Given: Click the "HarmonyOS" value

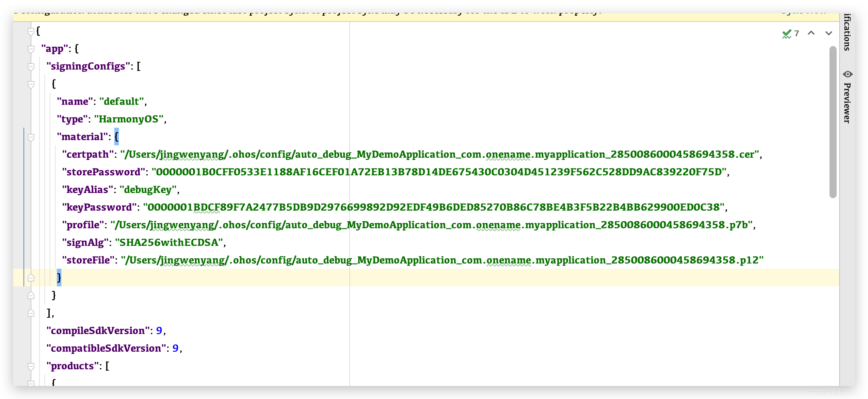Looking at the screenshot, I should [129, 119].
